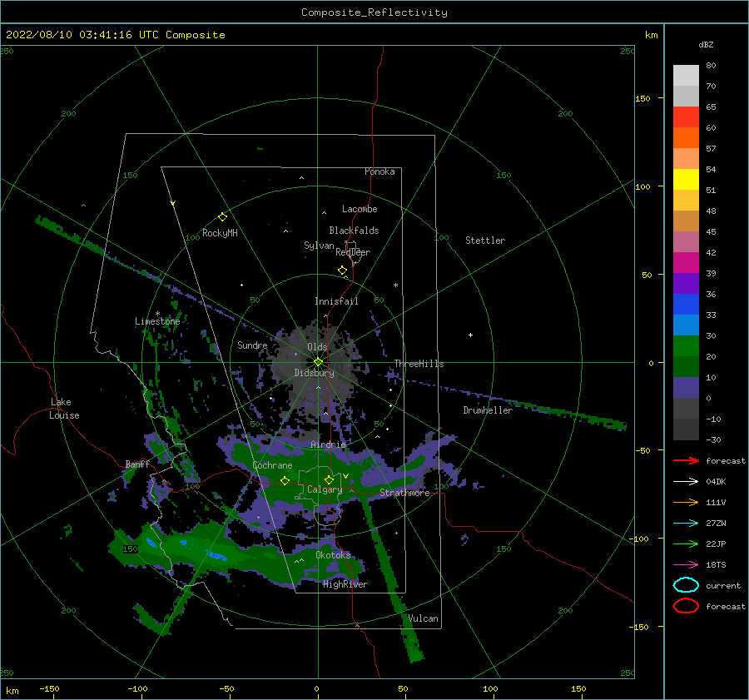Click the Cochrane yellow diamond marker
Viewport: 749px width, 700px height.
pos(285,480)
